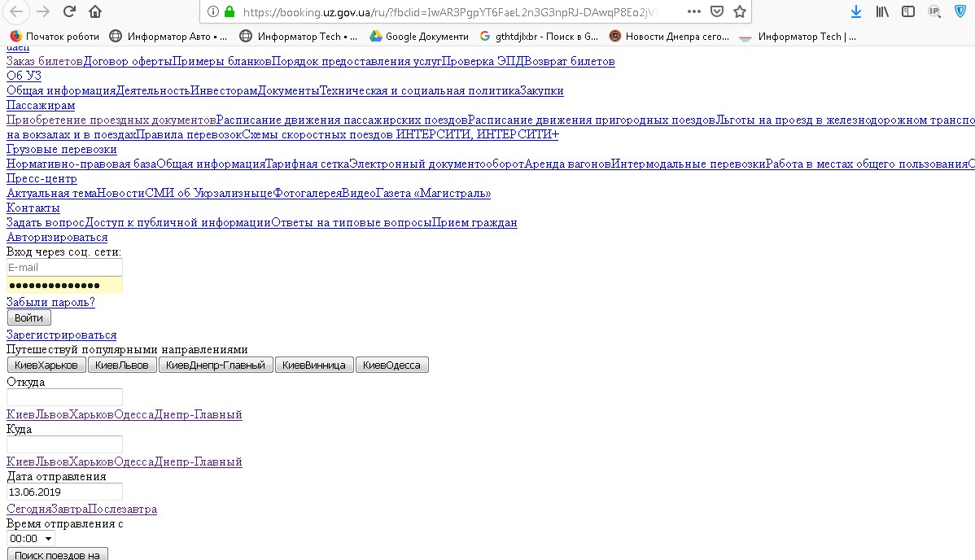This screenshot has height=560, width=975.
Task: Go back with the browser back arrow
Action: 17,11
